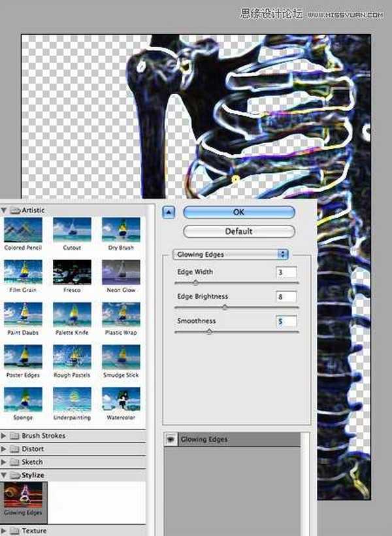This screenshot has width=392, height=536.
Task: Select the Plastic Wrap filter thumbnail
Action: pyautogui.click(x=121, y=314)
